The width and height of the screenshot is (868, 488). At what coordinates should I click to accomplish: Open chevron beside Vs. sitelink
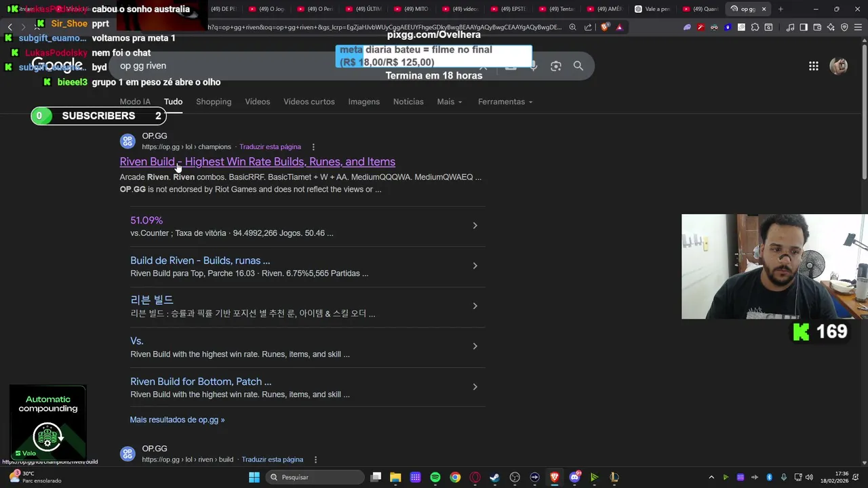(475, 346)
